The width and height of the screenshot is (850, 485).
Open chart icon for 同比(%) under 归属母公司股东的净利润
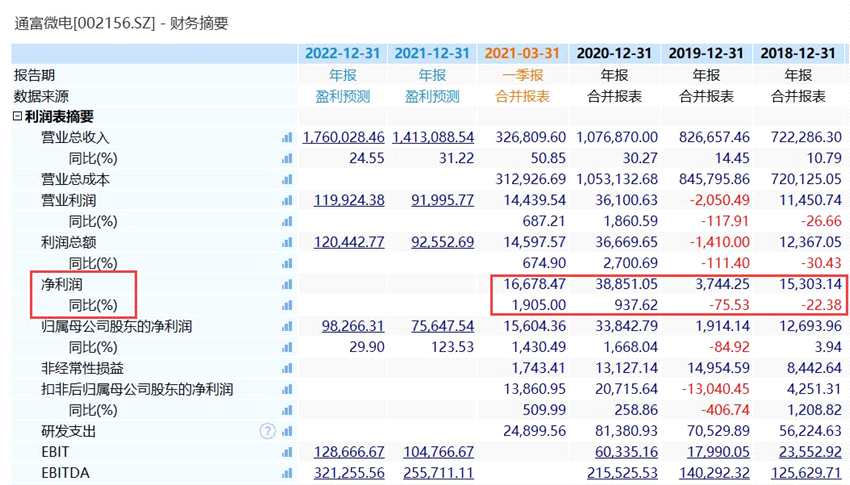click(x=287, y=347)
